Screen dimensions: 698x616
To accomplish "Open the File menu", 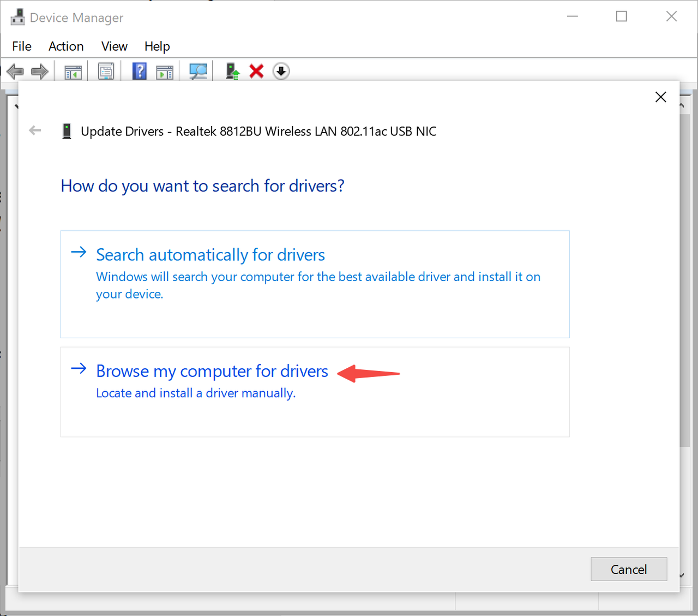I will click(x=22, y=46).
